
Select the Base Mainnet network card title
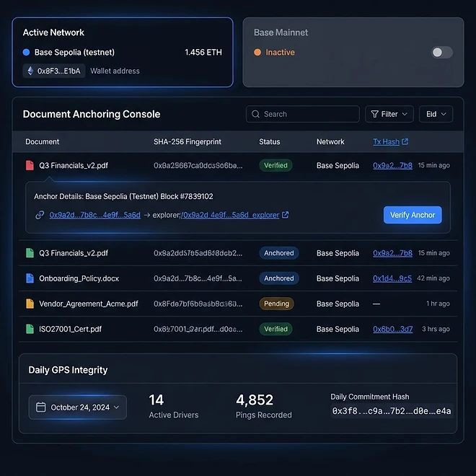coord(281,32)
